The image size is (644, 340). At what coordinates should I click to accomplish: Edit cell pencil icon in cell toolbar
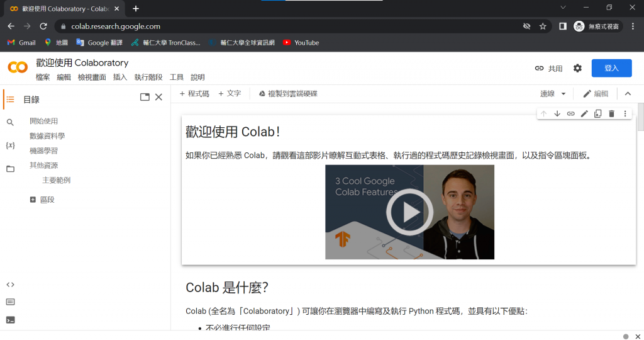point(584,113)
